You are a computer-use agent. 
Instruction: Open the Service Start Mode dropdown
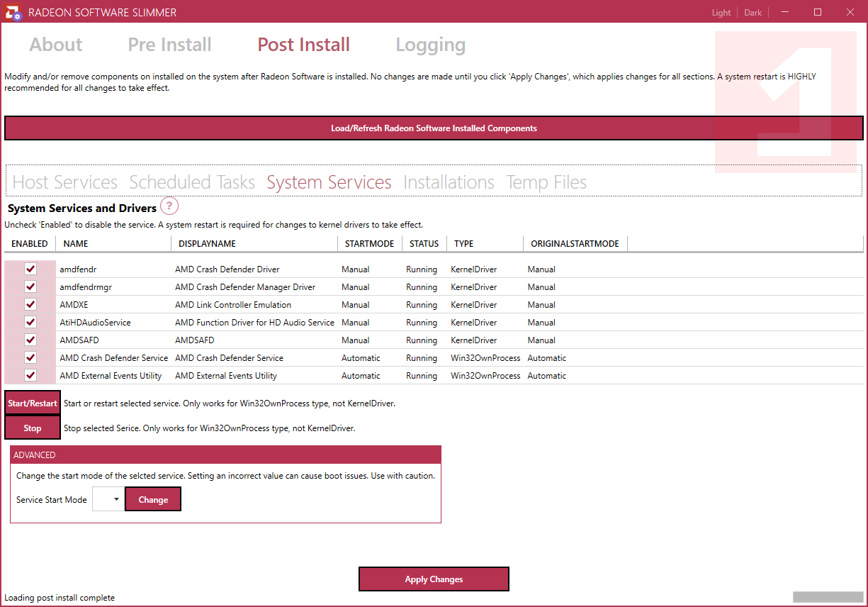click(x=108, y=499)
